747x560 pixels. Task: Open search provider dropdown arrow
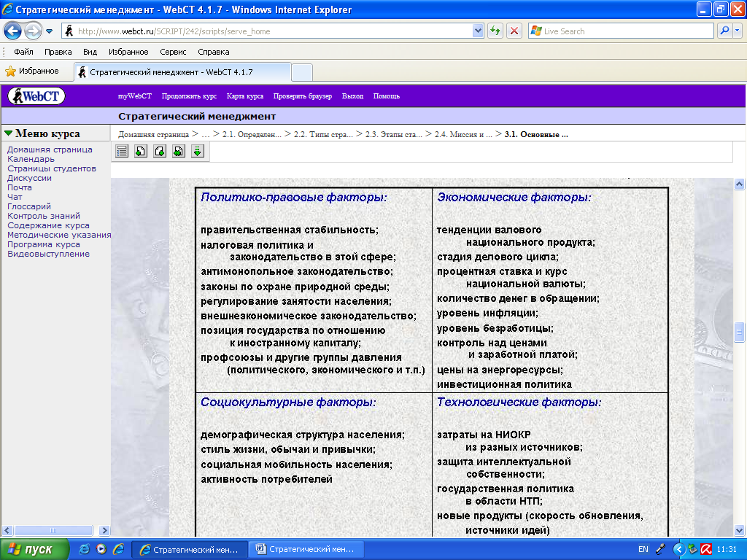pos(738,31)
